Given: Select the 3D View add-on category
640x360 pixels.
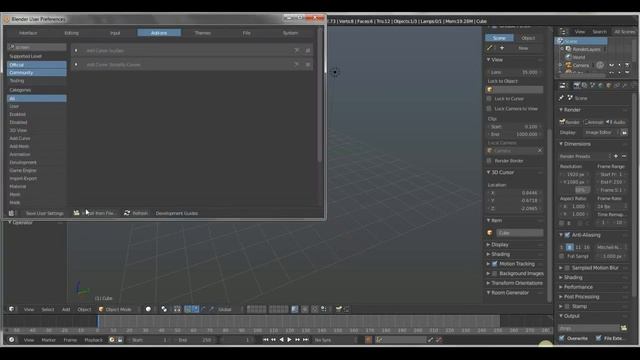Looking at the screenshot, I should click(x=37, y=130).
